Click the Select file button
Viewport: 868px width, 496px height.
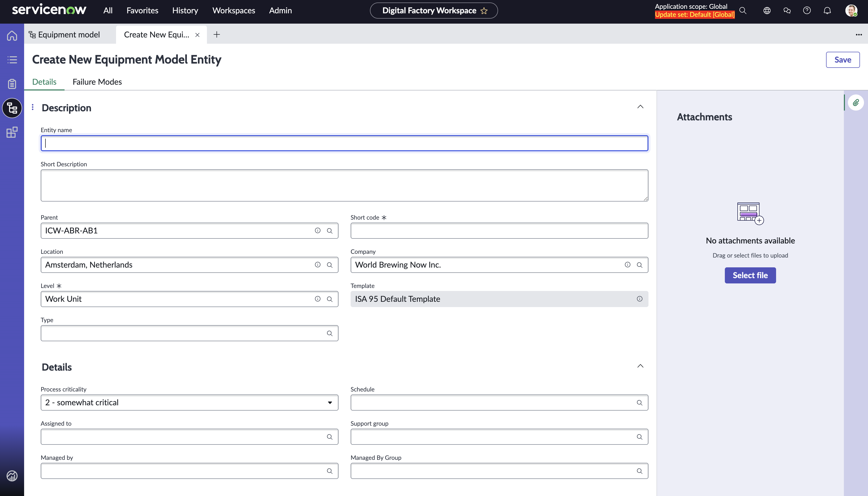[x=750, y=275]
